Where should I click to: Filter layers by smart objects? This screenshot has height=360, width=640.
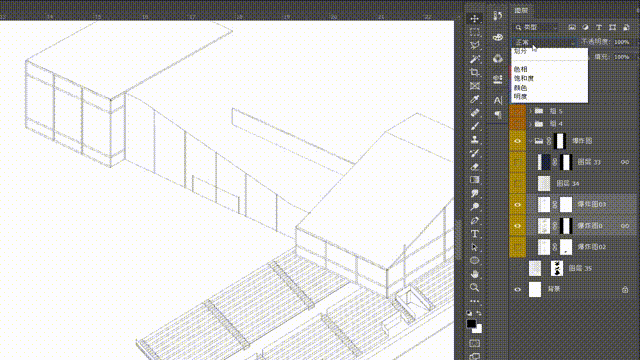626,27
